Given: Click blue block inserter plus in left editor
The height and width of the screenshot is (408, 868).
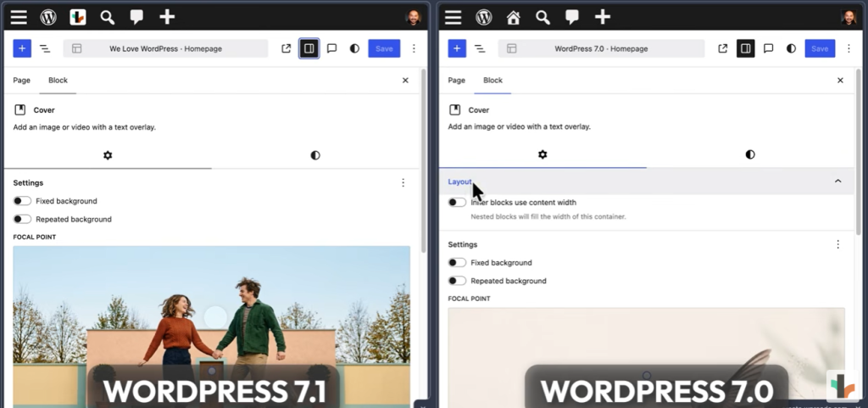Looking at the screenshot, I should [x=22, y=48].
